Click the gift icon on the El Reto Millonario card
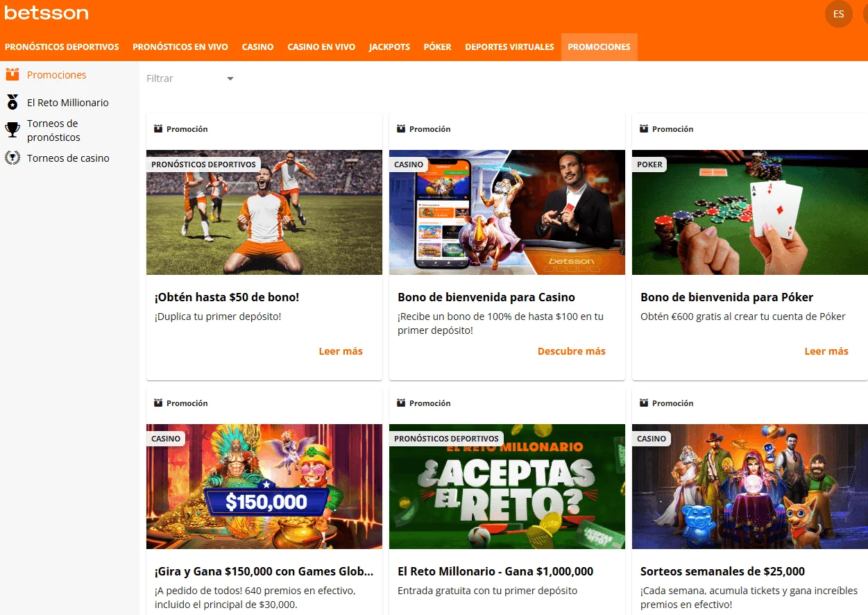Screen dimensions: 868x615 click(401, 403)
